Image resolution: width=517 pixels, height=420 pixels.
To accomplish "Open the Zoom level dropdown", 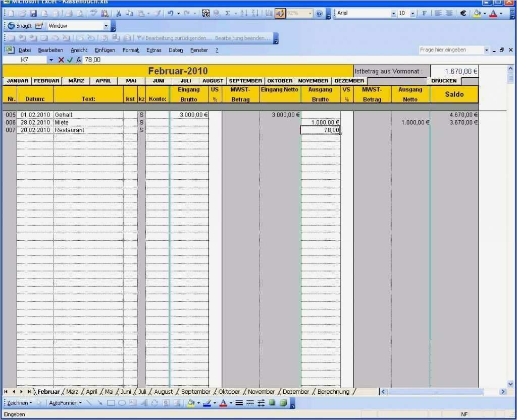I will [310, 13].
